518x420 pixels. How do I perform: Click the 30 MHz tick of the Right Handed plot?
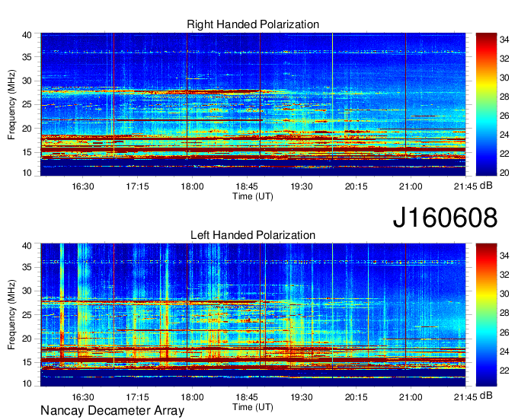[x=27, y=81]
